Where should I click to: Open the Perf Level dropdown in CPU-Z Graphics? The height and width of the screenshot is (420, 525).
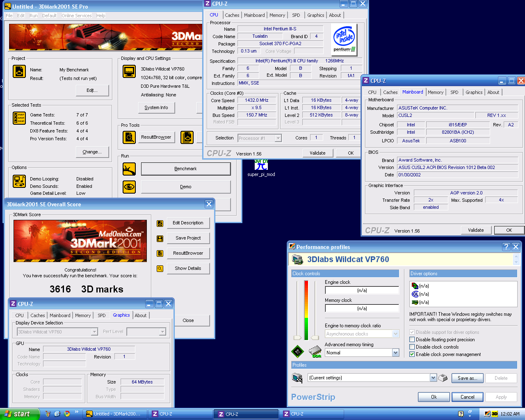click(162, 332)
